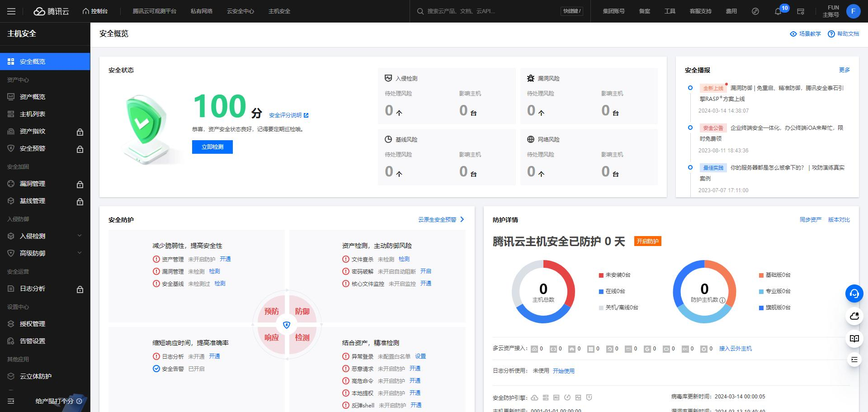Click 开通 next to 资产管理
868x412 pixels.
point(225,259)
